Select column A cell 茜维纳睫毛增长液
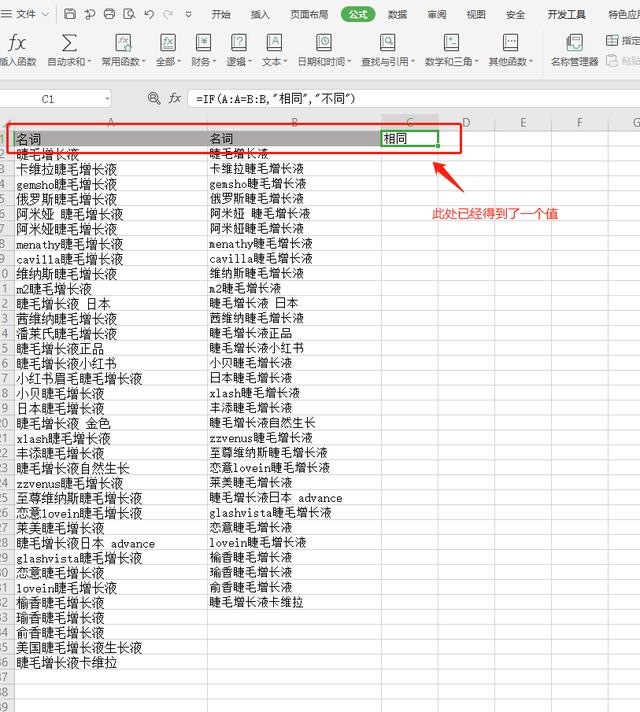The image size is (640, 712). pyautogui.click(x=111, y=319)
